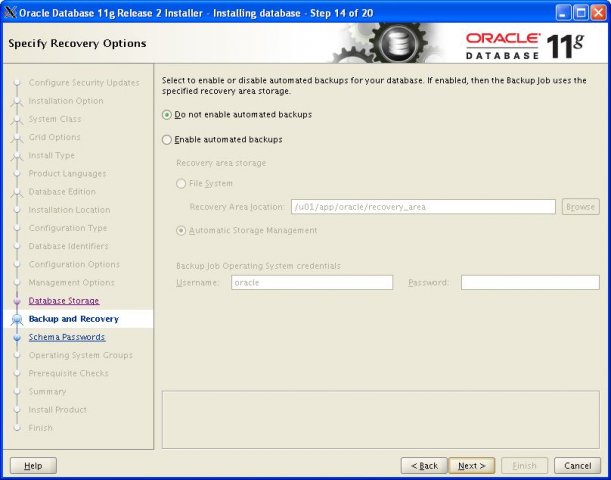Click Specify Recovery Options heading

77,43
